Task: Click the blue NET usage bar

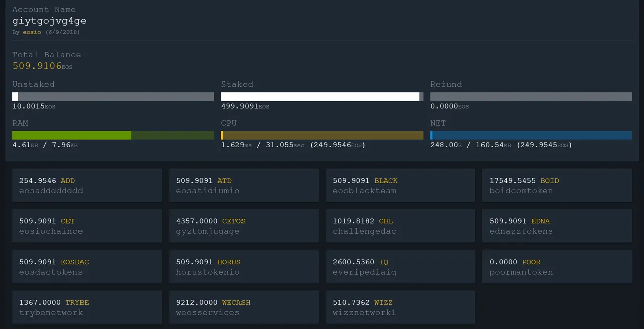Action: click(x=531, y=135)
